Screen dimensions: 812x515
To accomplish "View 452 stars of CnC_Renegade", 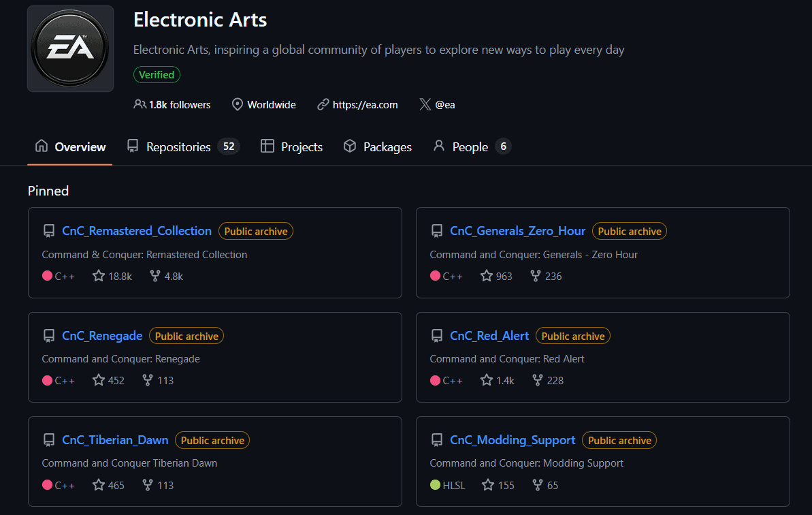I will (108, 380).
